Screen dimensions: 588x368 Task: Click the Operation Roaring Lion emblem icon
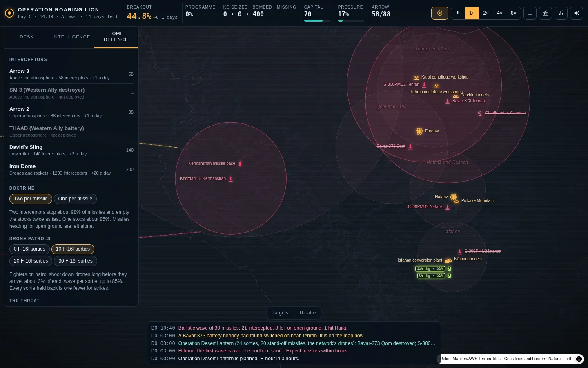coord(9,13)
